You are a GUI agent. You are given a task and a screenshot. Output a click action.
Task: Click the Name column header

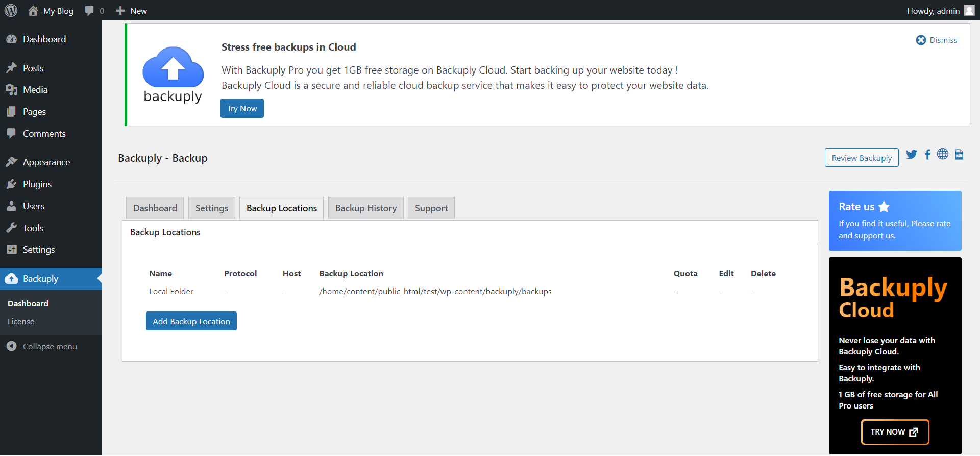click(x=160, y=274)
